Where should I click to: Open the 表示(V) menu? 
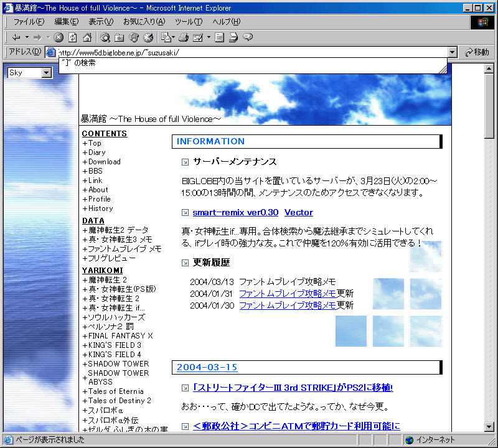101,22
